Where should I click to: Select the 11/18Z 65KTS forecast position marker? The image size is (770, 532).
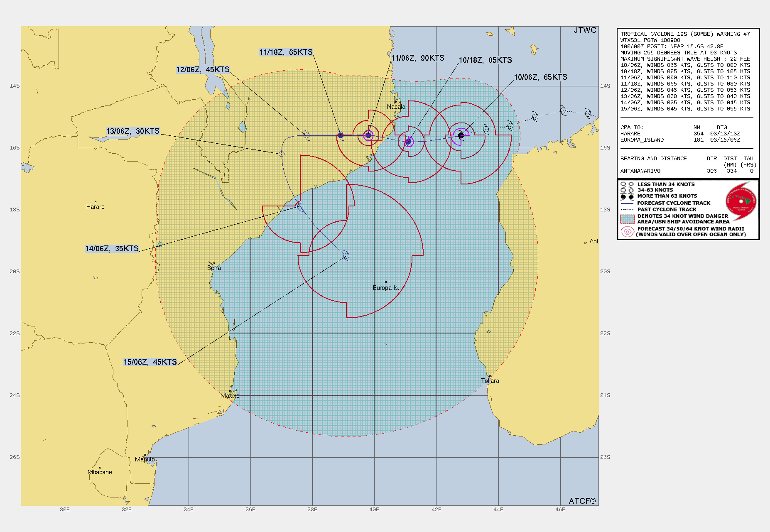pyautogui.click(x=341, y=135)
